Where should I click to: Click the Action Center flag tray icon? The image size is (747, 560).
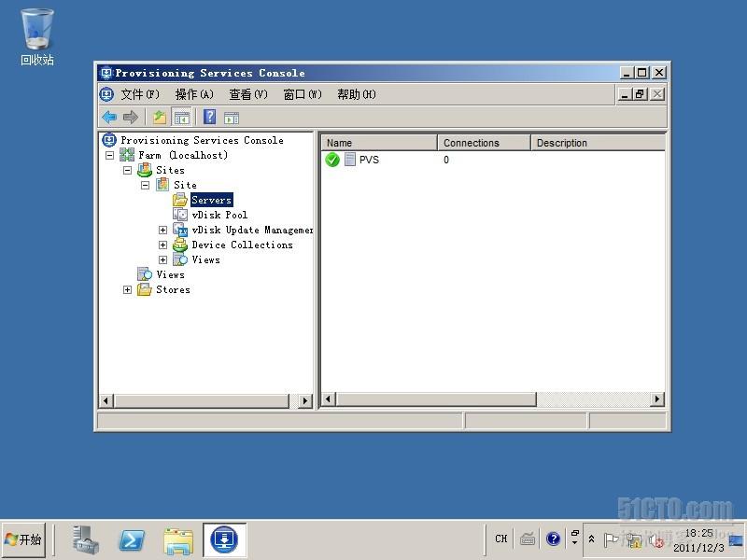(x=611, y=540)
